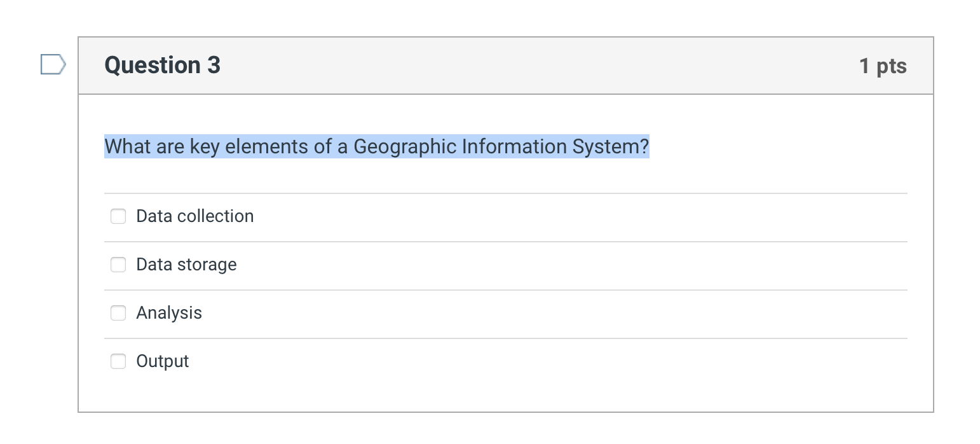The height and width of the screenshot is (444, 980).
Task: Click the word 'What' starting the question
Action: pyautogui.click(x=126, y=147)
